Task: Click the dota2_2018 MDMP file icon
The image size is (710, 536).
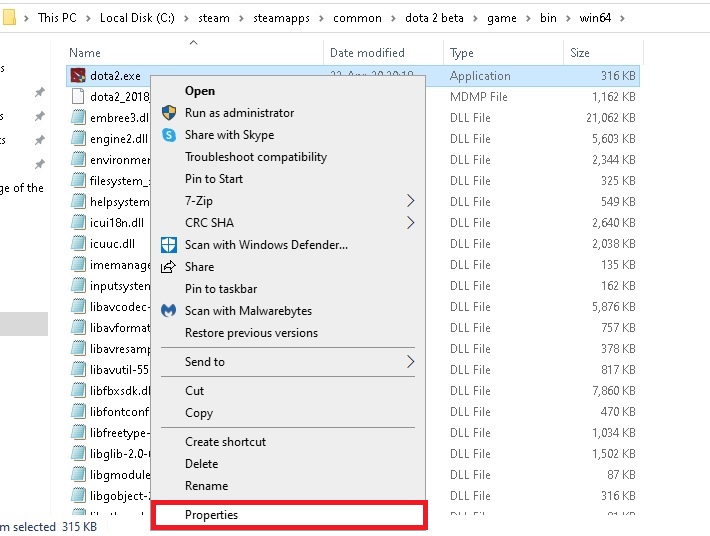Action: point(78,96)
